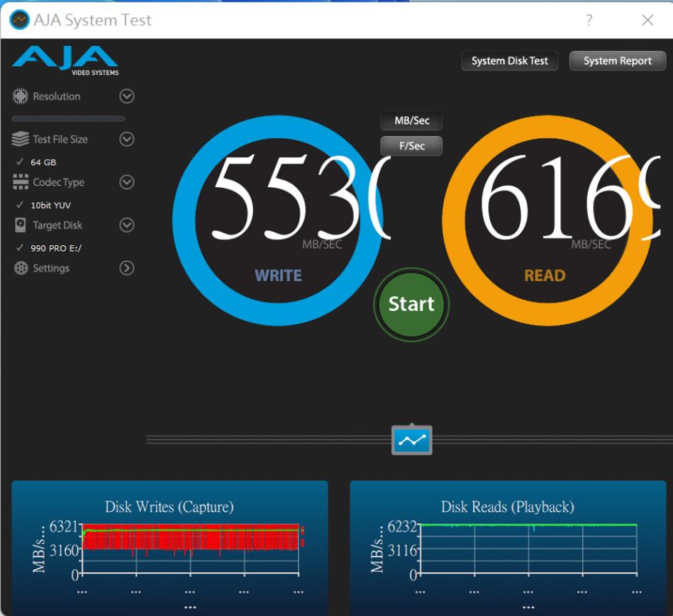Click the System Disk Test button
Screen dimensions: 673x616
[509, 61]
